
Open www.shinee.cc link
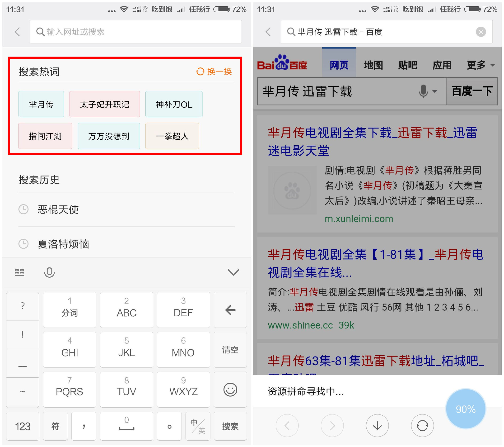[300, 325]
